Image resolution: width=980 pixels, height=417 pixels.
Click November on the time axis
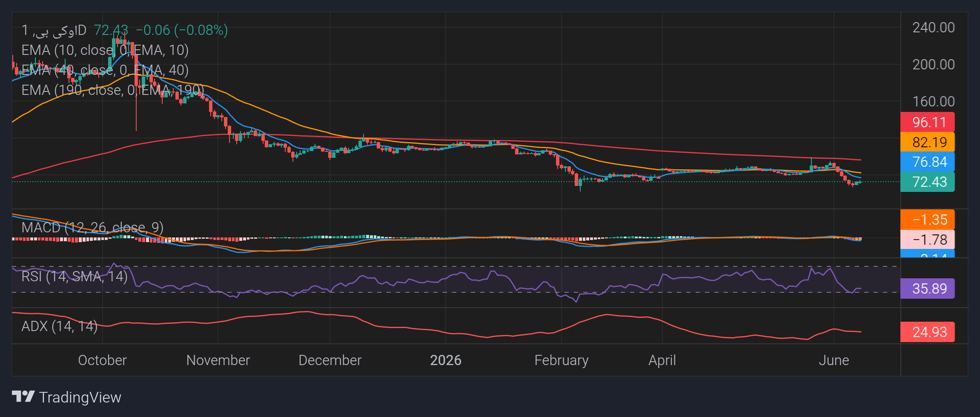click(x=218, y=360)
